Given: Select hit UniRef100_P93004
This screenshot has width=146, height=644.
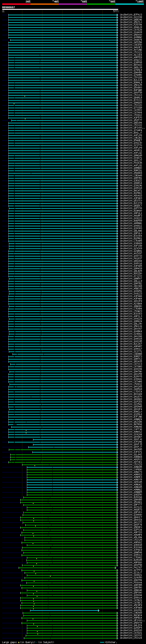Looking at the screenshot, I should [x=131, y=583].
